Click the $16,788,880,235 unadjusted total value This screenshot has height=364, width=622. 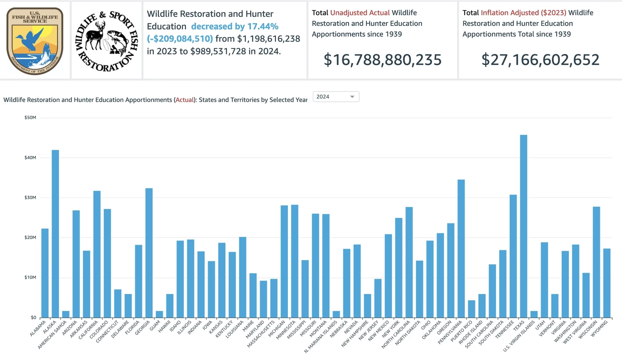[x=382, y=59]
